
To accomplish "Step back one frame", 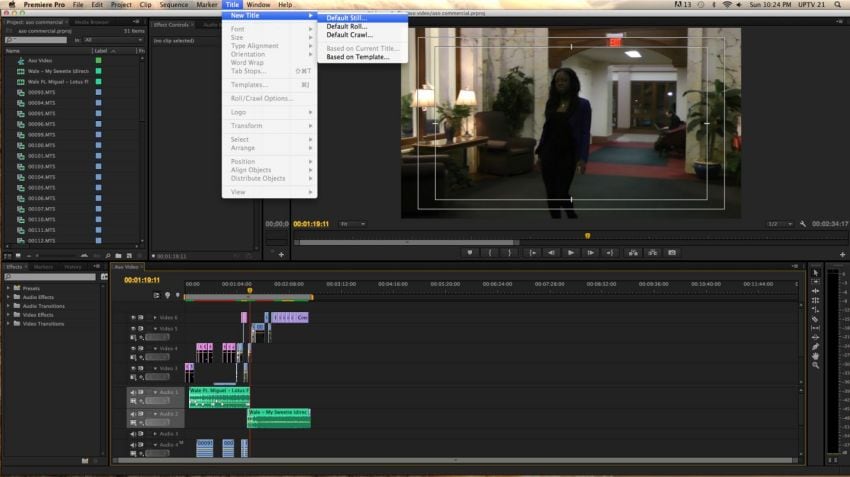I will [551, 253].
